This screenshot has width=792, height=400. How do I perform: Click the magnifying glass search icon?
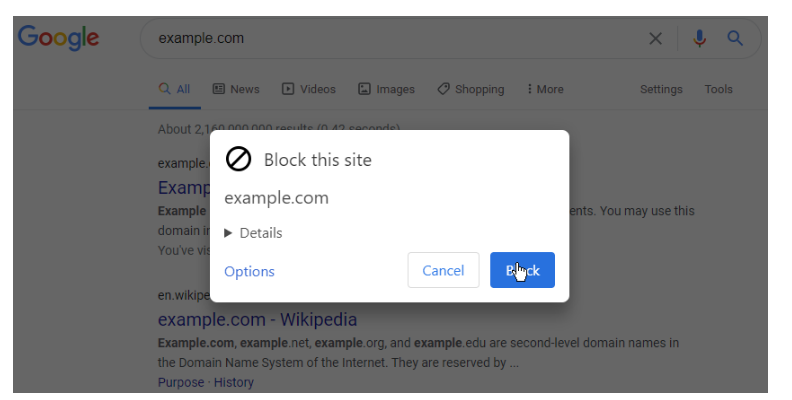(735, 39)
